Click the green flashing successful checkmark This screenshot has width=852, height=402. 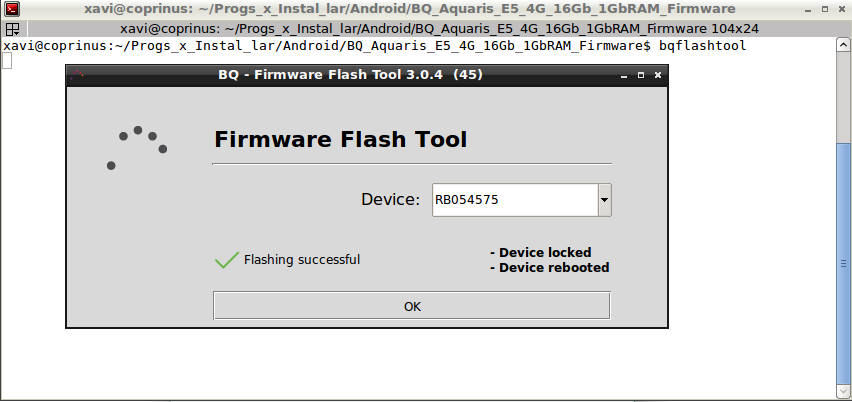click(226, 260)
